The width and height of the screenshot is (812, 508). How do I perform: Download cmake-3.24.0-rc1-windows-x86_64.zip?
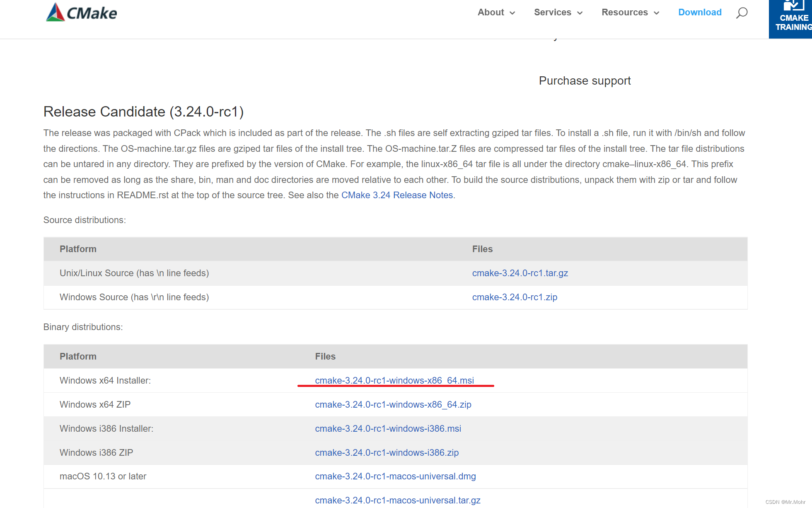pos(393,404)
